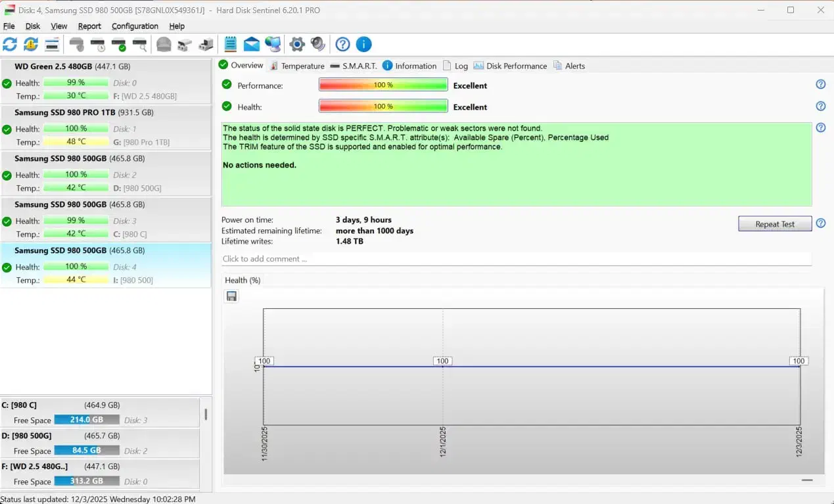Open configuration via the gear icon

[297, 45]
